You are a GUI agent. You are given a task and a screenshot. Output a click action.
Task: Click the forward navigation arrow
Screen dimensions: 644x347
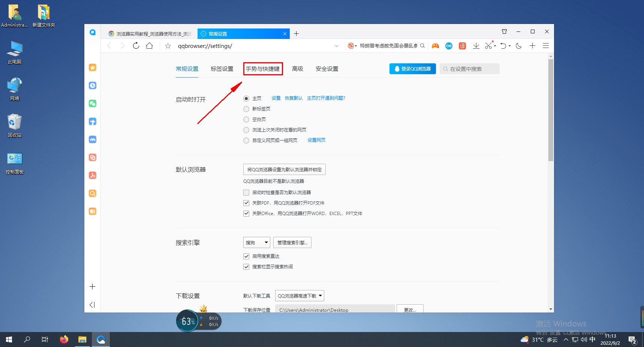pos(122,46)
